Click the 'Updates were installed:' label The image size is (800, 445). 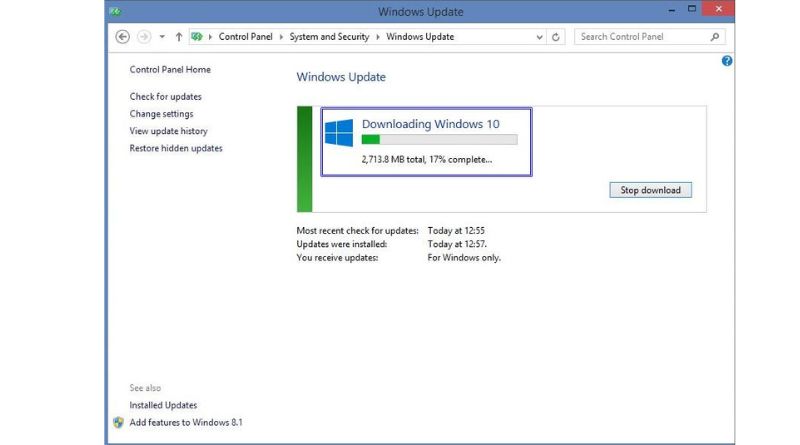coord(342,244)
